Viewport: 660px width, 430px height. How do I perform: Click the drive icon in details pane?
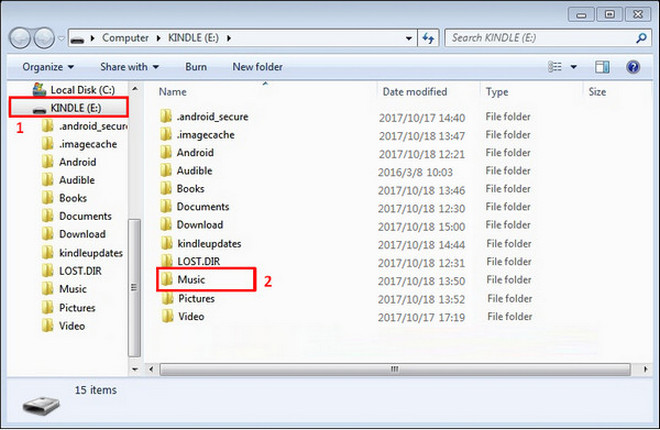(x=41, y=405)
